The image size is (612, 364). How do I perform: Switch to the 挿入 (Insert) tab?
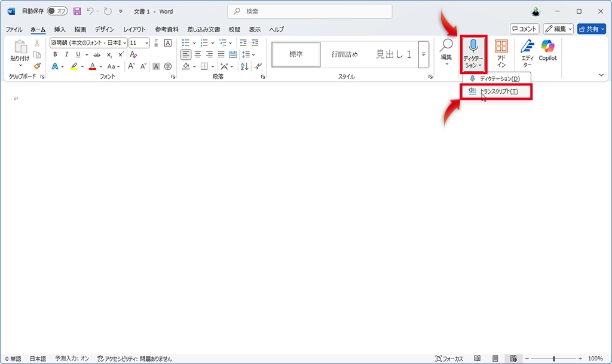click(60, 29)
